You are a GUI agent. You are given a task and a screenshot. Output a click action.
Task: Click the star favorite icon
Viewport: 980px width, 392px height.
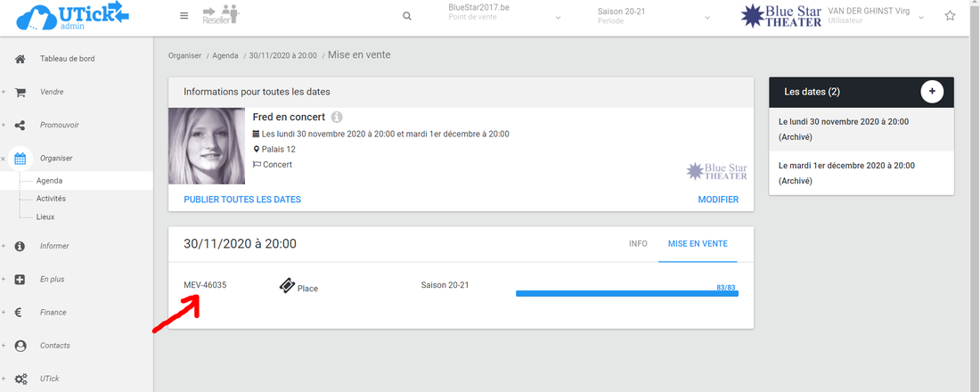(x=950, y=16)
